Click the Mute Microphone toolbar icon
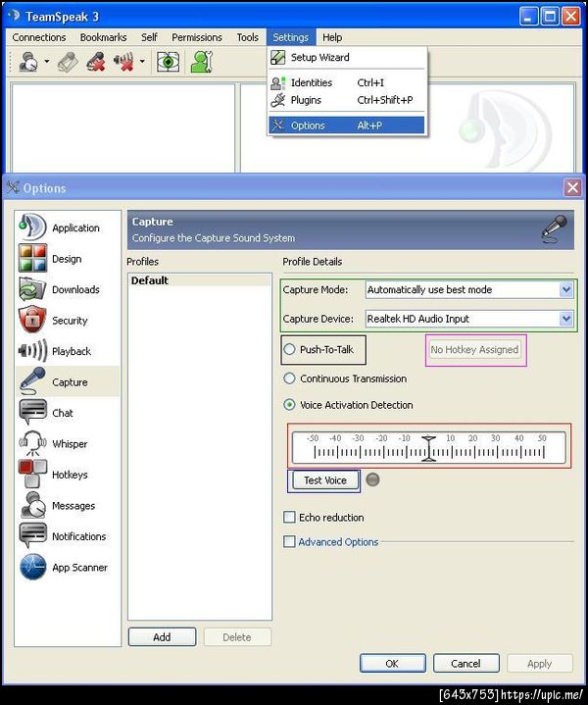 click(95, 62)
